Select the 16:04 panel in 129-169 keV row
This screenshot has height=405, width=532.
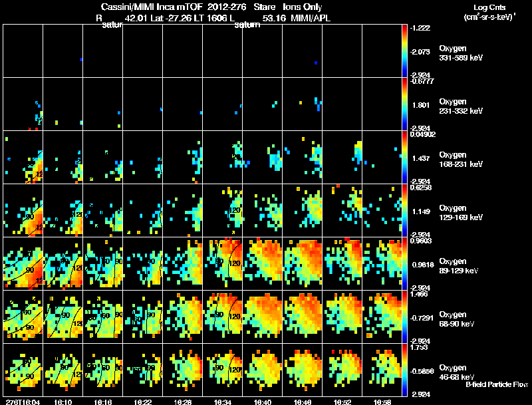point(23,211)
